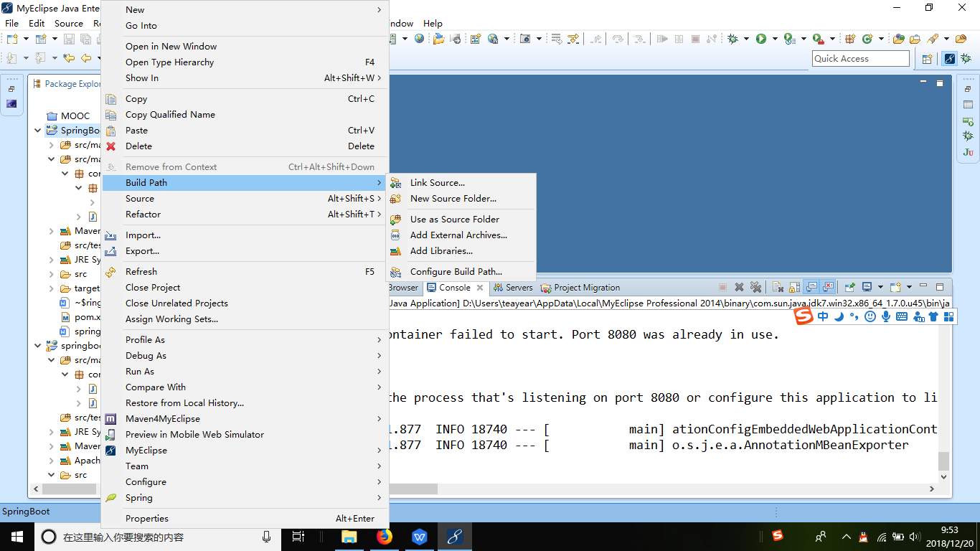Click Sogou IME logo icon
The height and width of the screenshot is (551, 980).
804,316
